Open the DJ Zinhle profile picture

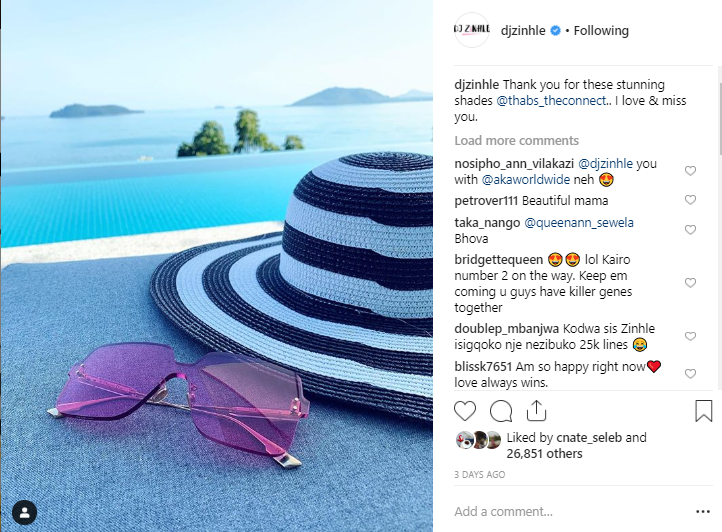click(472, 30)
